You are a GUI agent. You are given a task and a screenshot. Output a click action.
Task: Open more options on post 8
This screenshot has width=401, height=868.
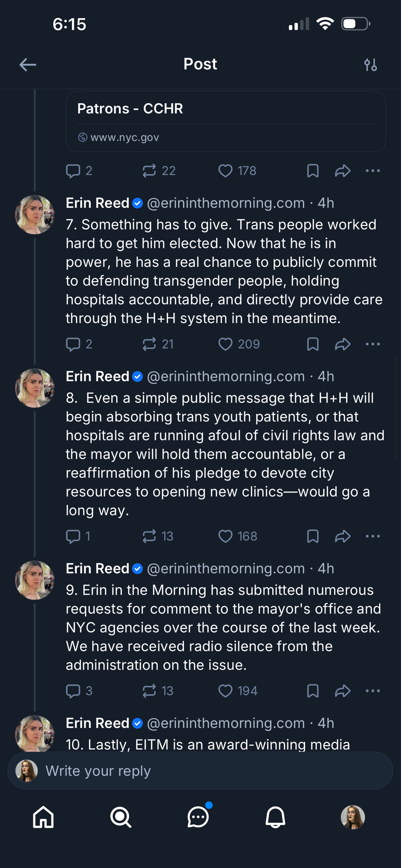372,536
